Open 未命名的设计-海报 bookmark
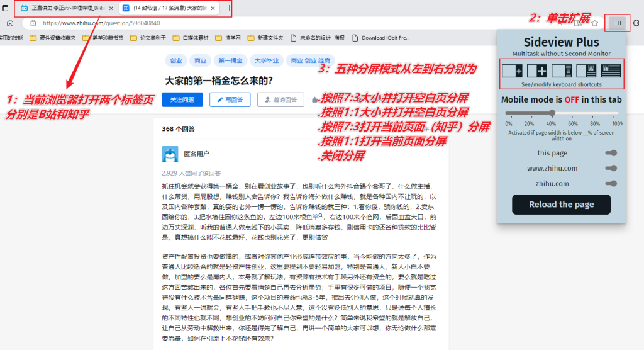Viewport: 644px width, 350px height. pos(318,38)
